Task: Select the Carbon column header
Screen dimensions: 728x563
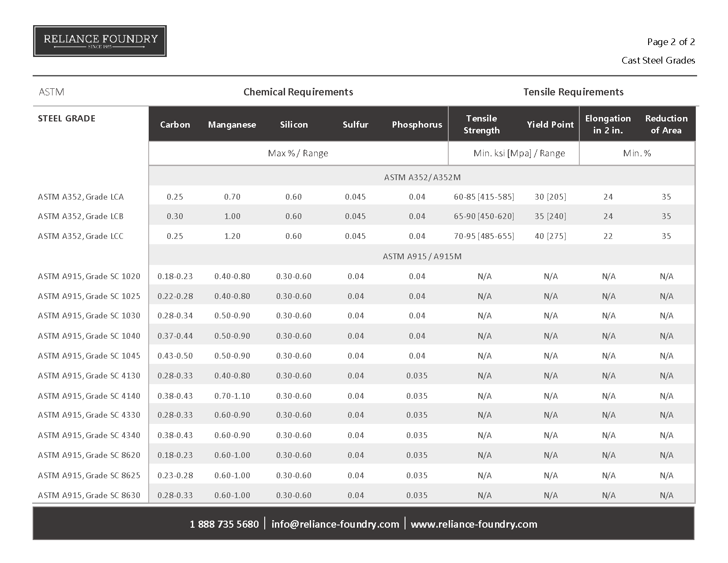Action: [x=175, y=125]
